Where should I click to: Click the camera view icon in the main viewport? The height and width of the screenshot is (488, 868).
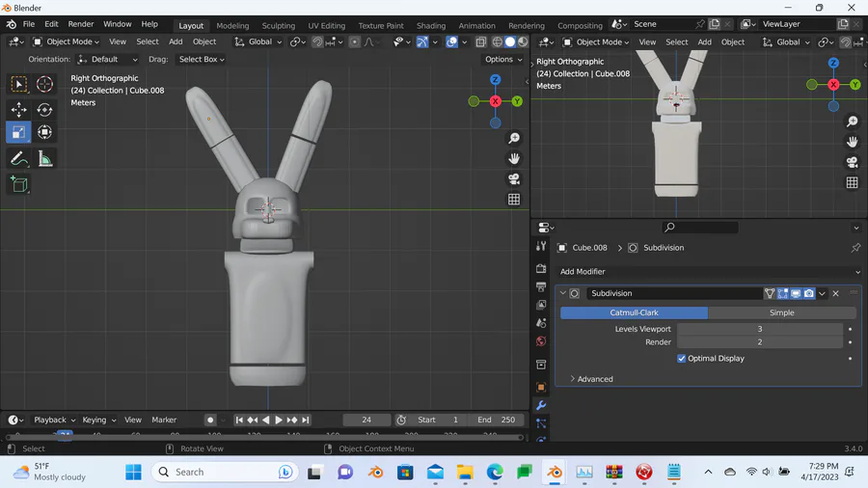514,179
